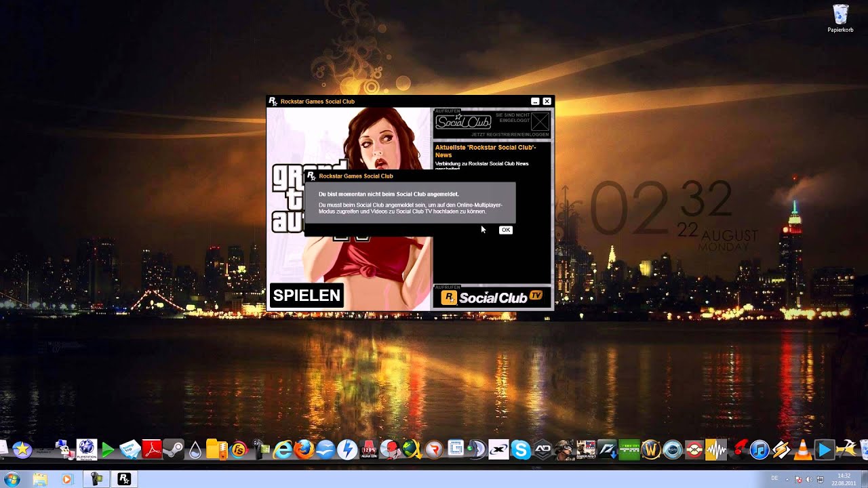Launch the orange FS dock icon

click(x=239, y=449)
